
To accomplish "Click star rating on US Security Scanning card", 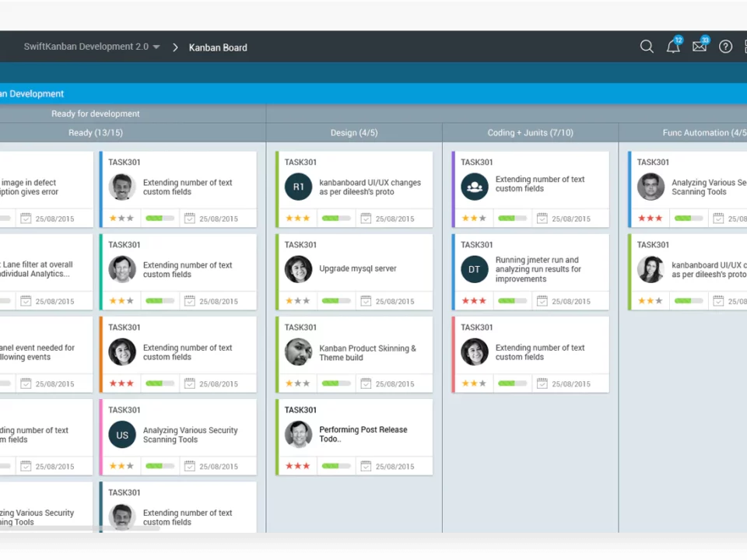I will coord(121,466).
